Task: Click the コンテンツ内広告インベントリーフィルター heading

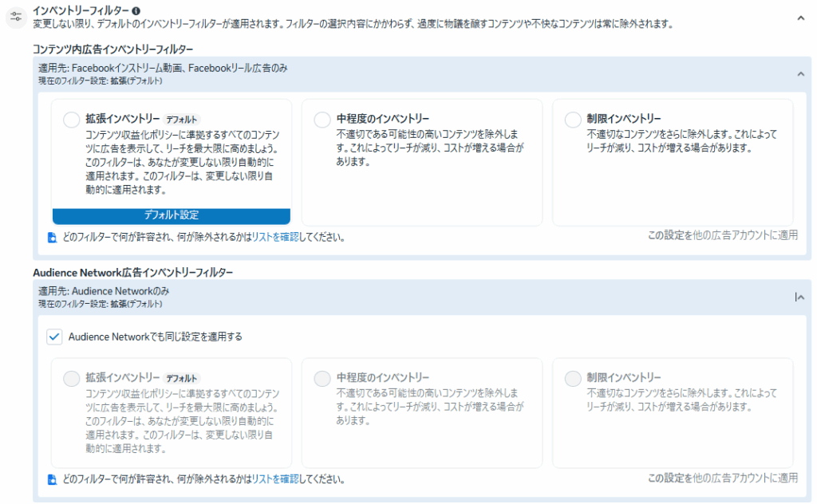Action: pyautogui.click(x=112, y=49)
